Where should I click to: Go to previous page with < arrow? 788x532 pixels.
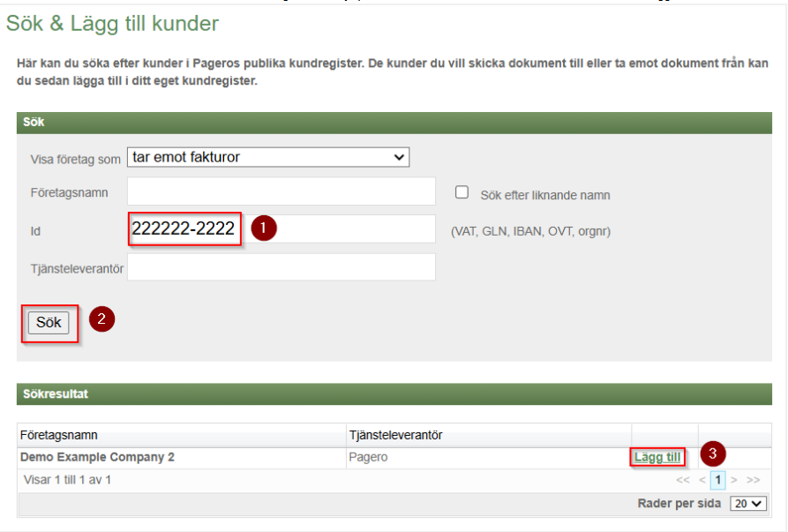[702, 480]
